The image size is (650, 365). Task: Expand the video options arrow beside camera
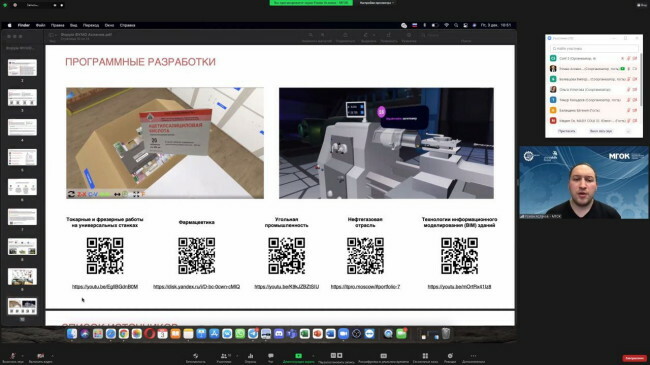(x=52, y=355)
